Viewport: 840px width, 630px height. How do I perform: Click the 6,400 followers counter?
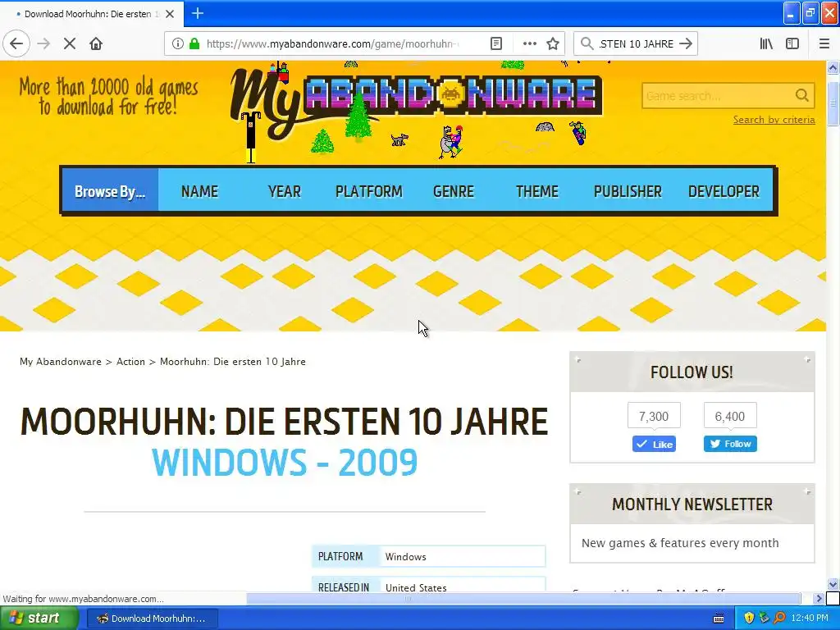point(730,416)
